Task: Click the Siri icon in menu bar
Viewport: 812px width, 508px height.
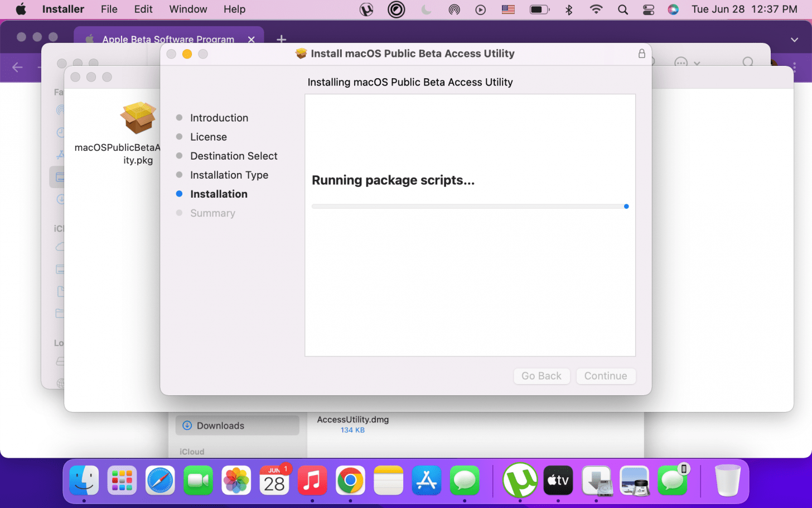Action: (673, 9)
